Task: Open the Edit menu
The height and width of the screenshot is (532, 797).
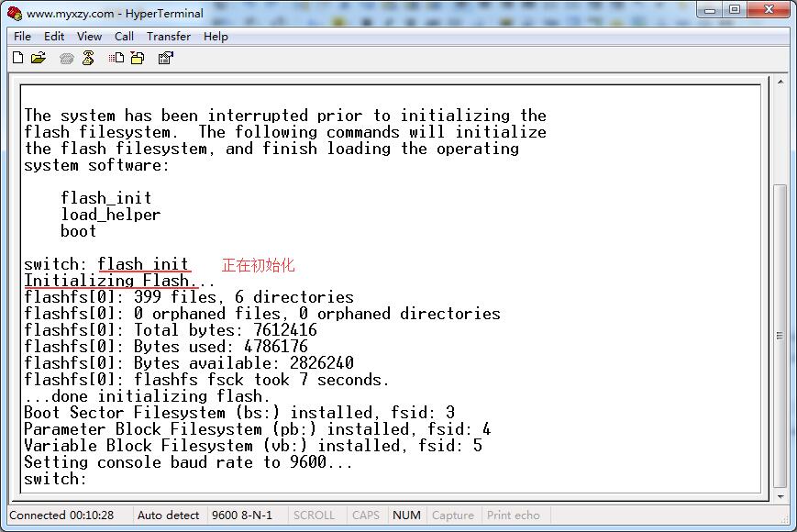Action: tap(54, 36)
